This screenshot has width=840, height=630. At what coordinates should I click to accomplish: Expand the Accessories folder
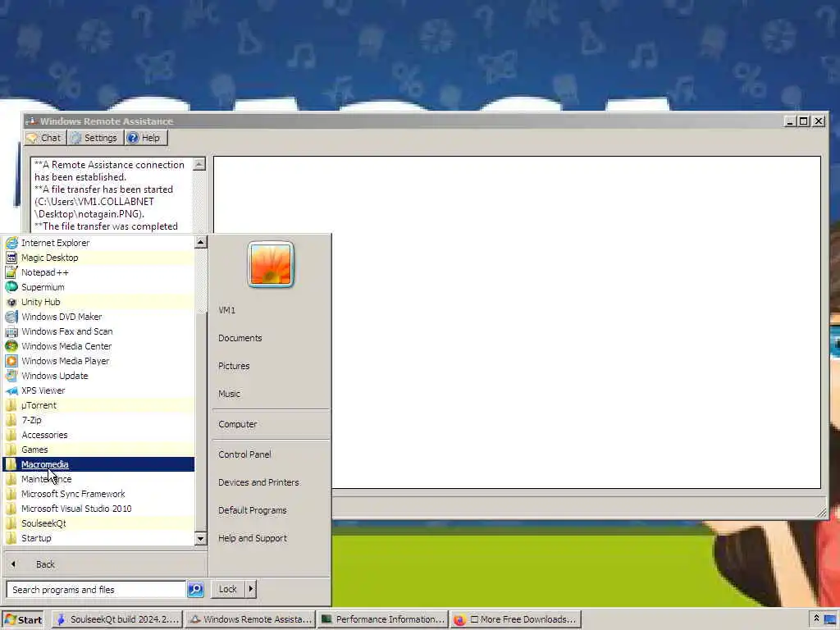[99, 435]
